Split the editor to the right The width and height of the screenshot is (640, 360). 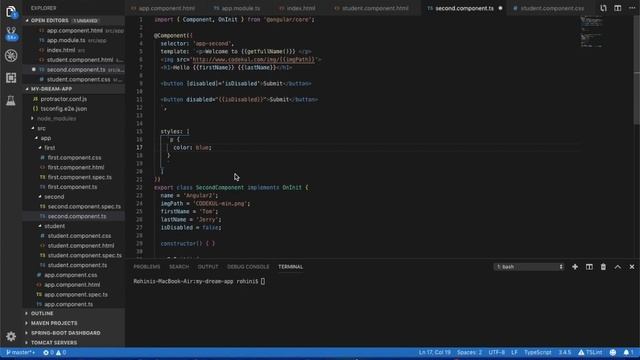tap(618, 8)
